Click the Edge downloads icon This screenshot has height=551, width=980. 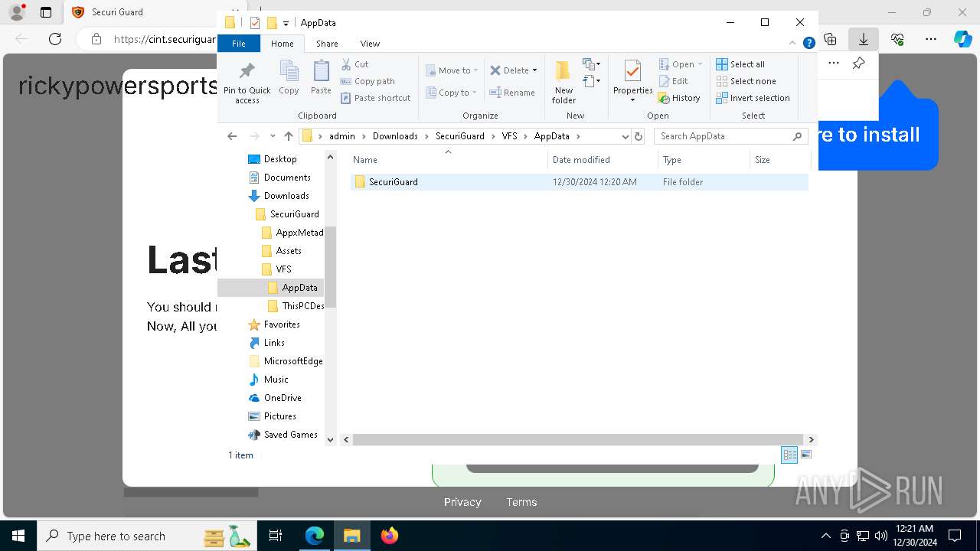(864, 38)
